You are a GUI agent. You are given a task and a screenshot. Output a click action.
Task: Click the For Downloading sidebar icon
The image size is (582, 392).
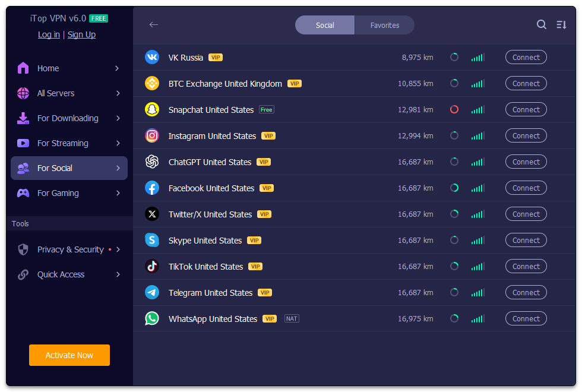(x=23, y=118)
